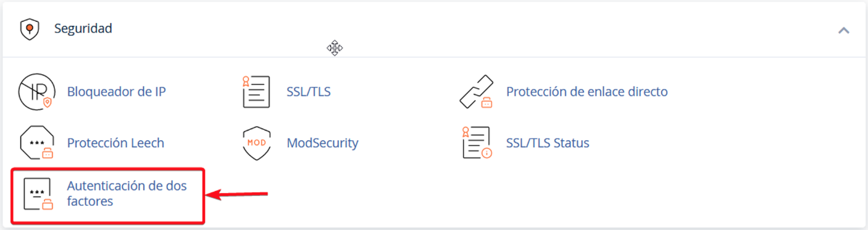Click the Seguridad shield icon in header

click(30, 29)
